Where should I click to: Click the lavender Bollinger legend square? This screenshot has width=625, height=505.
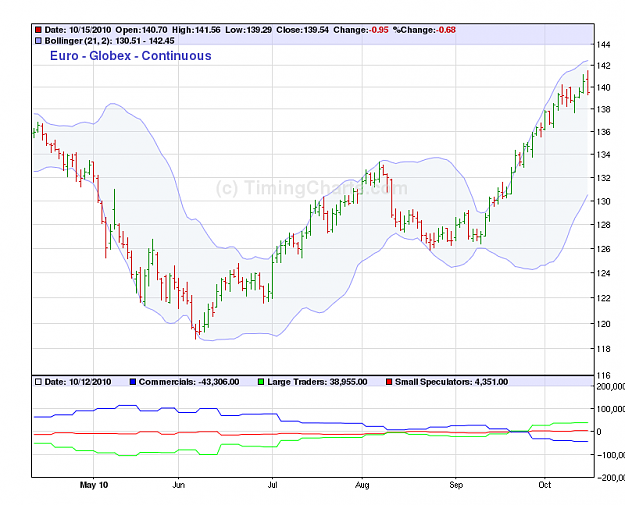point(38,41)
